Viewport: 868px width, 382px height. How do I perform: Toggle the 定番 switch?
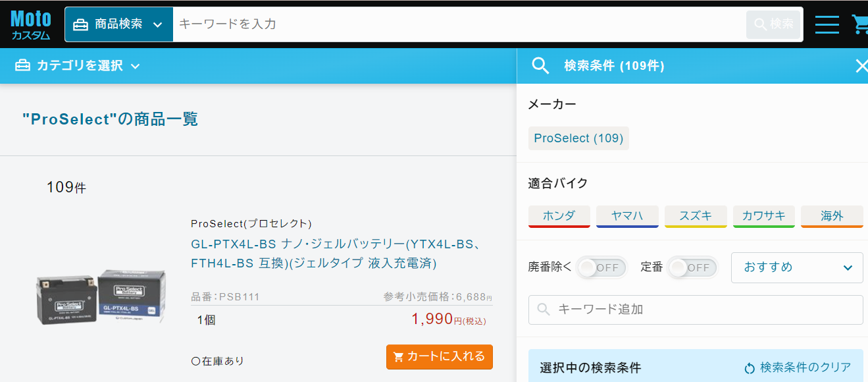(692, 267)
